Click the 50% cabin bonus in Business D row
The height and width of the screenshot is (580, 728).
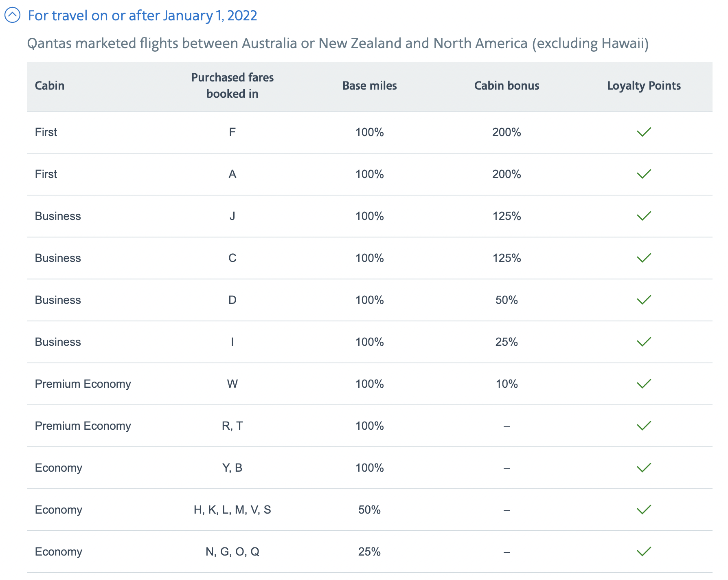507,300
